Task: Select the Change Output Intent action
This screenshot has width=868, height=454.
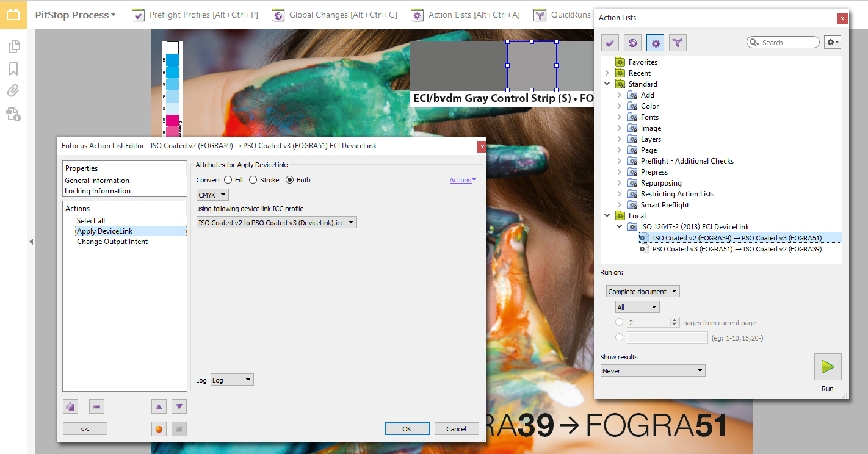Action: [x=112, y=242]
